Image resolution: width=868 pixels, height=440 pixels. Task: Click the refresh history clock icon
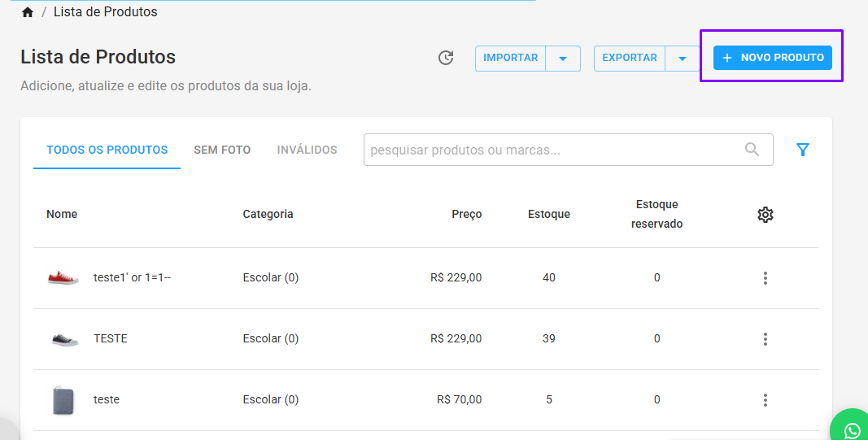[x=446, y=58]
